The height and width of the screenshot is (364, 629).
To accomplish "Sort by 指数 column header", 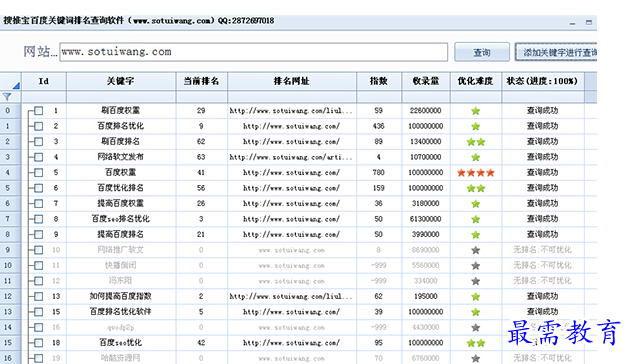I will [379, 81].
